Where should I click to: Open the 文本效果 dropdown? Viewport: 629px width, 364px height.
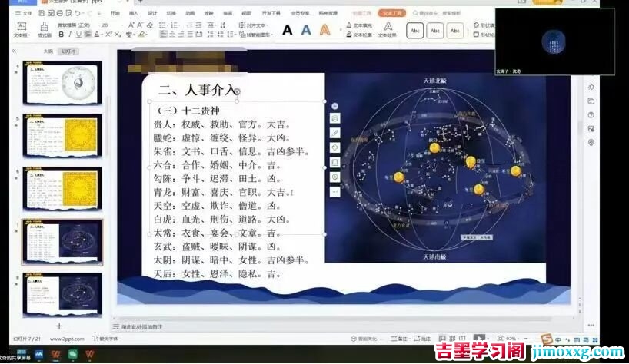click(x=388, y=30)
